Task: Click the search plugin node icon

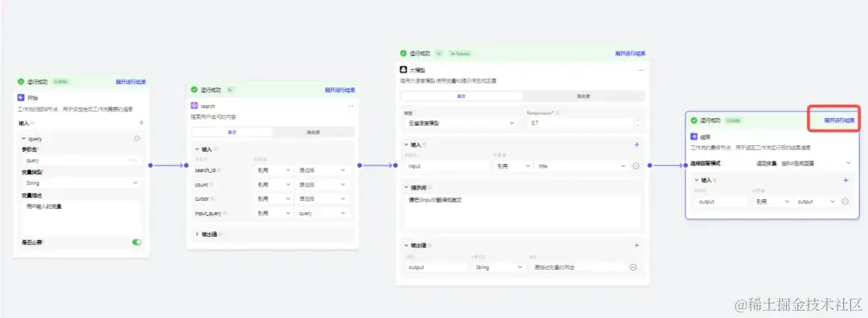Action: (x=194, y=106)
